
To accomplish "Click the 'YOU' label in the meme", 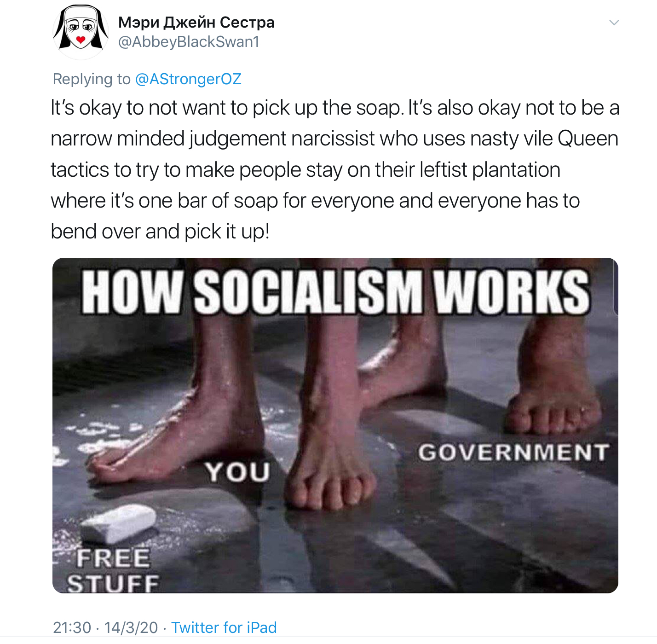I will point(237,472).
